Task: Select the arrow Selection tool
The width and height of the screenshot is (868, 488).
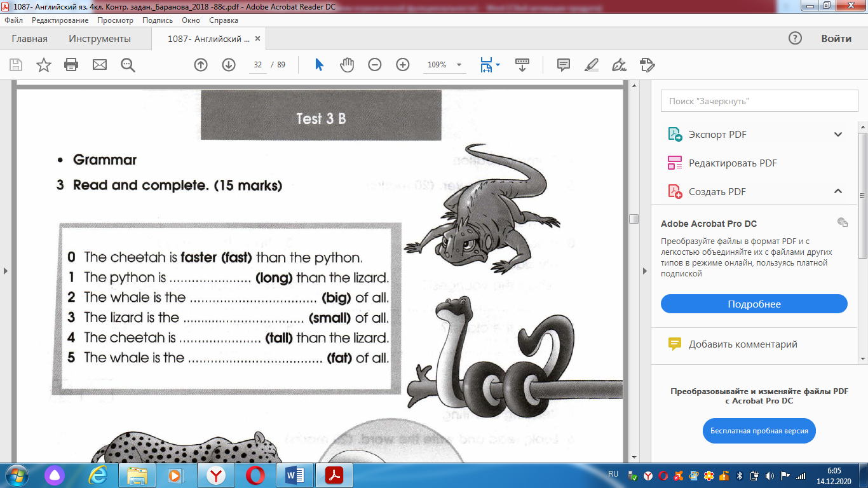Action: coord(319,65)
